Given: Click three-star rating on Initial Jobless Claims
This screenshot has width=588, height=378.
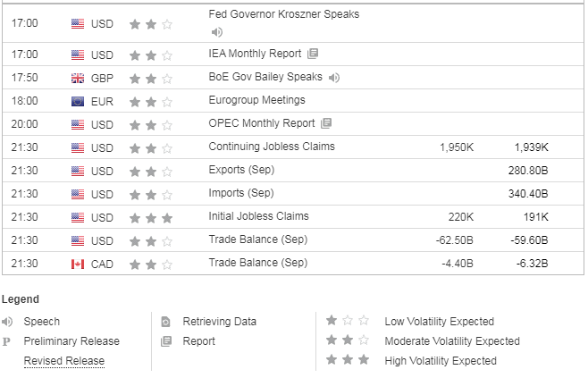Looking at the screenshot, I should pyautogui.click(x=151, y=218).
